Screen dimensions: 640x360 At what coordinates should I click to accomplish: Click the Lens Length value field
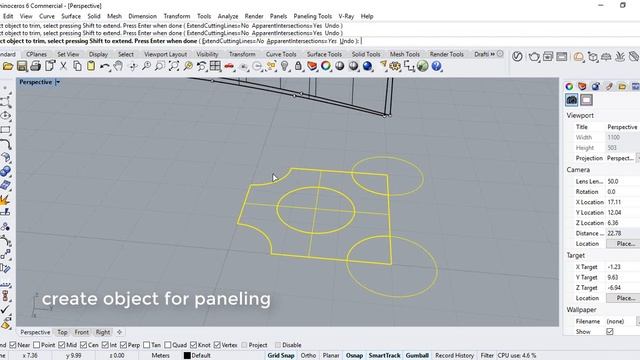(622, 181)
